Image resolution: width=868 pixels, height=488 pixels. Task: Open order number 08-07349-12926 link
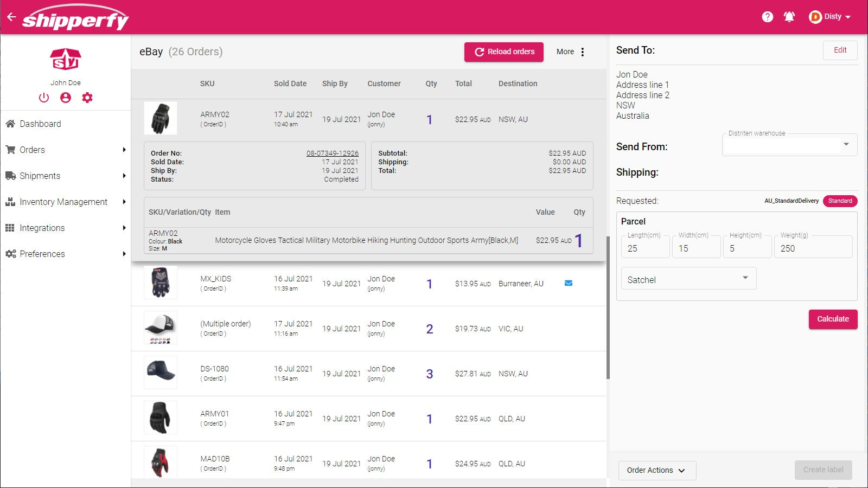[x=332, y=153]
